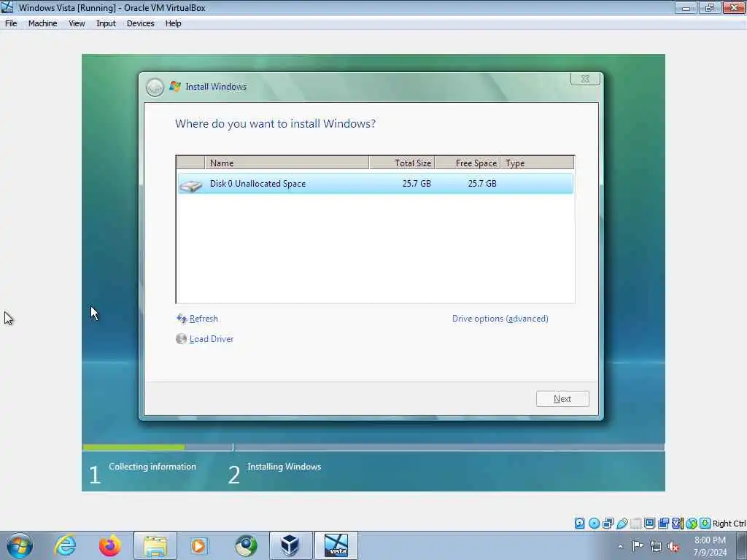Open the Windows Start menu orb

pyautogui.click(x=20, y=545)
